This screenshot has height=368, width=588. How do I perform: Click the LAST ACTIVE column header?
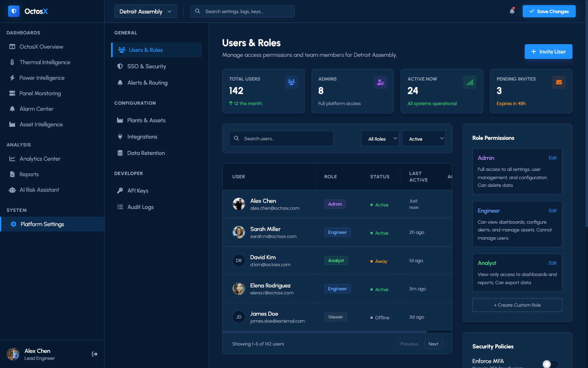click(419, 177)
